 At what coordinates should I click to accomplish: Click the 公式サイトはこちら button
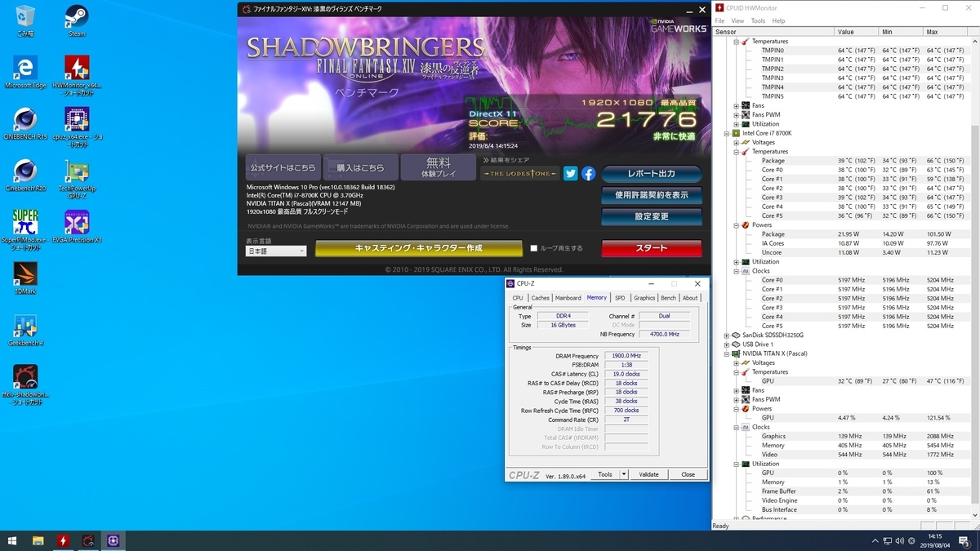283,167
